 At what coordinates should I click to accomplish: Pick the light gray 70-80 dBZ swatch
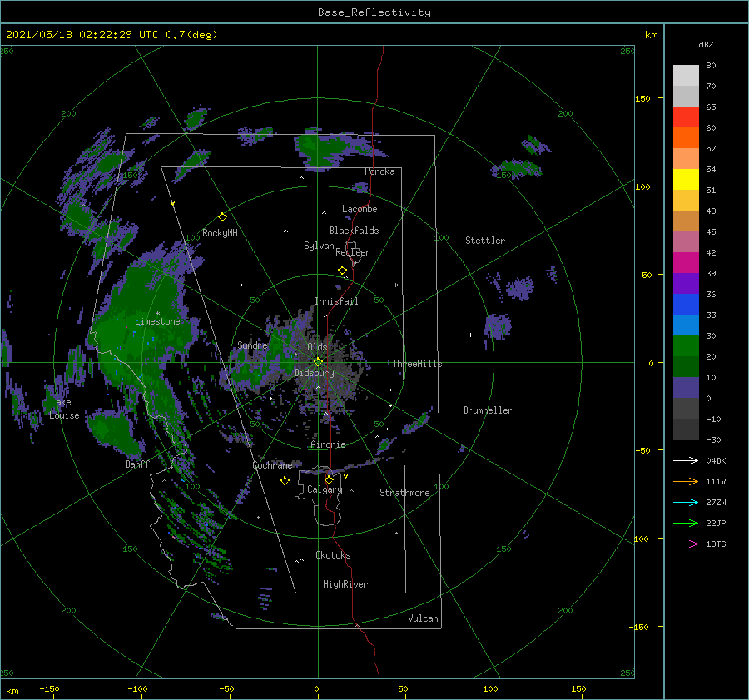coord(686,76)
